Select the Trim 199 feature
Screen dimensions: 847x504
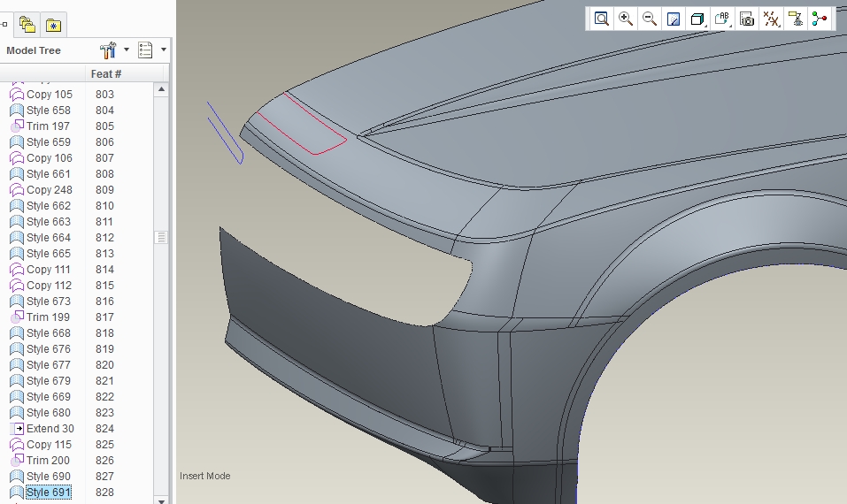click(48, 317)
